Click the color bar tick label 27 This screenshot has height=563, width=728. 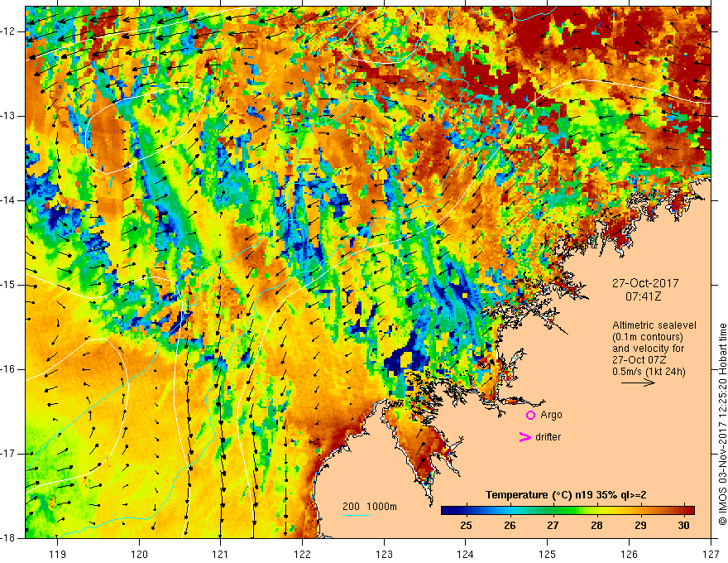(553, 526)
